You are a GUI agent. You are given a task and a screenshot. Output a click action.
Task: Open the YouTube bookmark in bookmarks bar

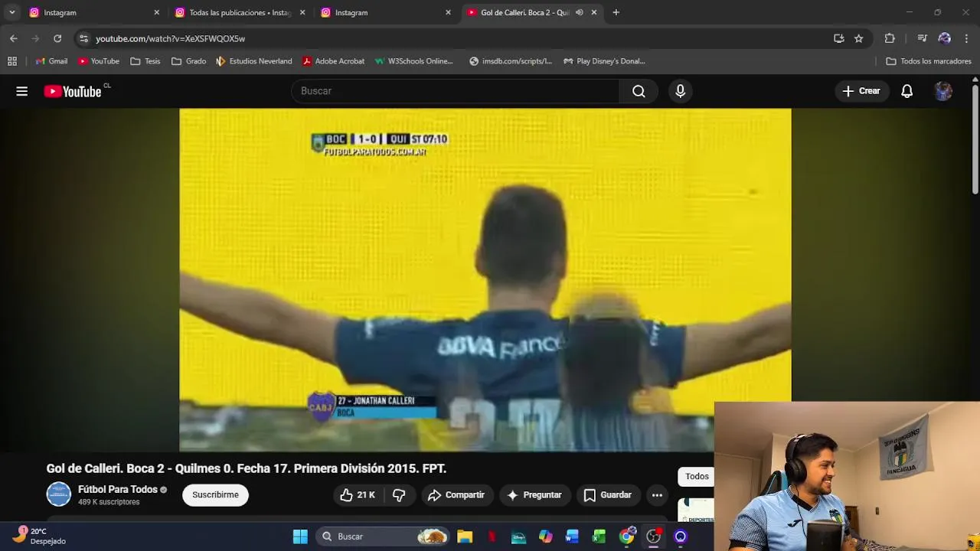99,61
